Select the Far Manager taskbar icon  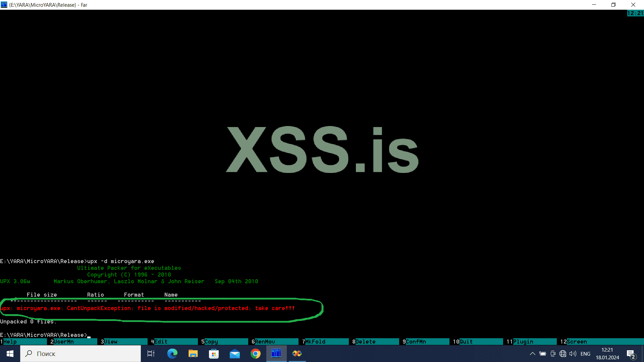(276, 354)
